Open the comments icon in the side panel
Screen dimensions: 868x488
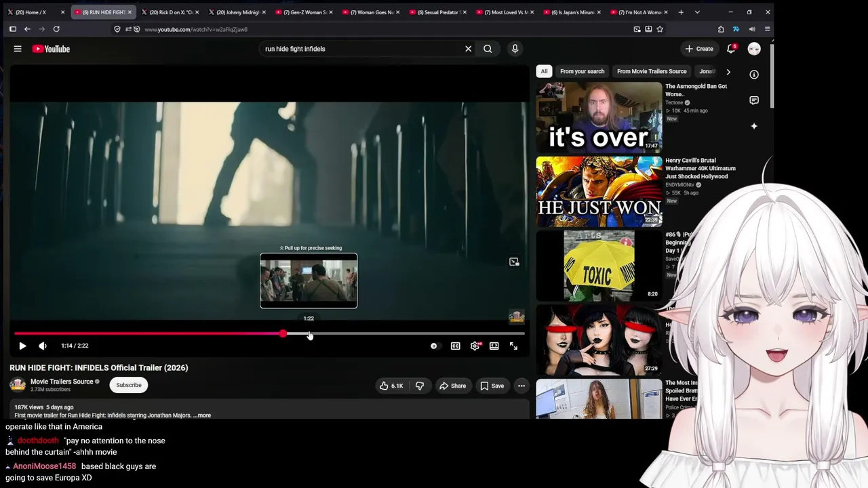point(754,100)
